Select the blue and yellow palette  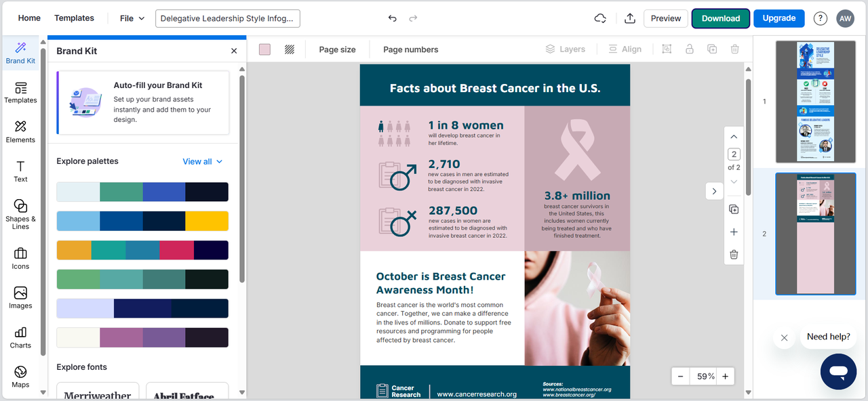coord(142,221)
